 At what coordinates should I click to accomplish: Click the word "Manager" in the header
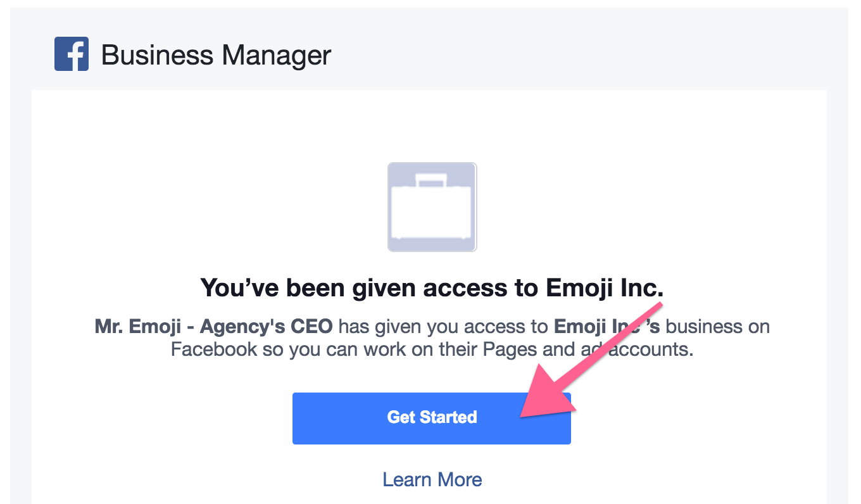pos(275,55)
